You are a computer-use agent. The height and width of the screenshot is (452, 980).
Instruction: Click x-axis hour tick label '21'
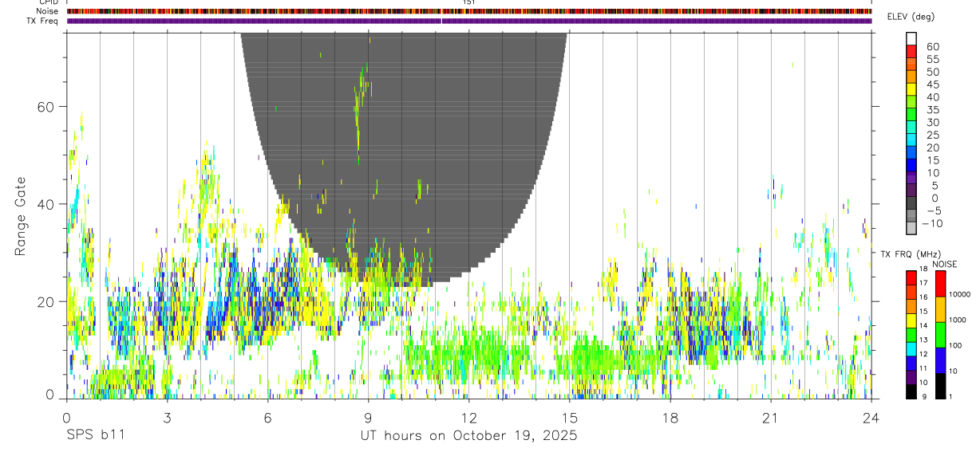point(770,419)
